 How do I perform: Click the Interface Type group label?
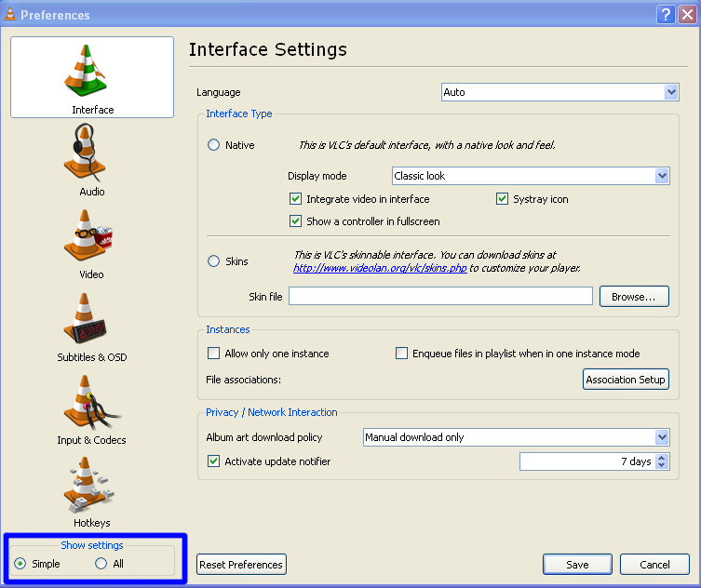(x=238, y=114)
